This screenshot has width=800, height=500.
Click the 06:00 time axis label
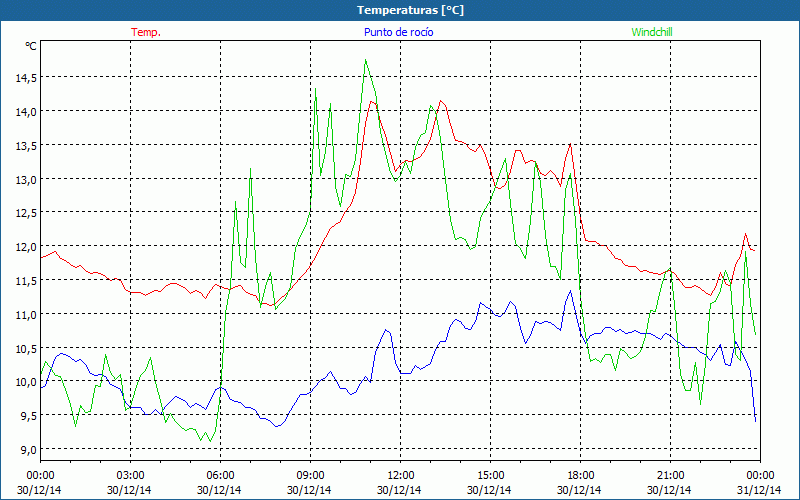pyautogui.click(x=220, y=476)
